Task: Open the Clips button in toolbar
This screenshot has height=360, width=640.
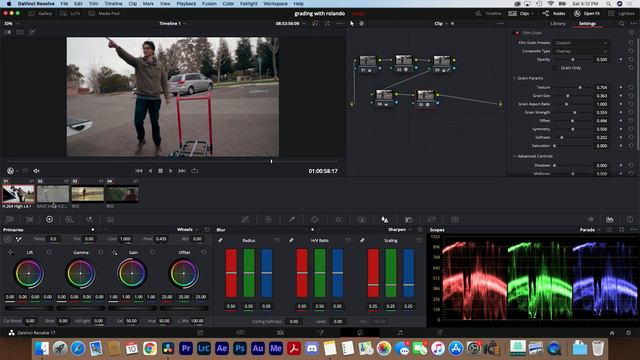Action: click(521, 13)
